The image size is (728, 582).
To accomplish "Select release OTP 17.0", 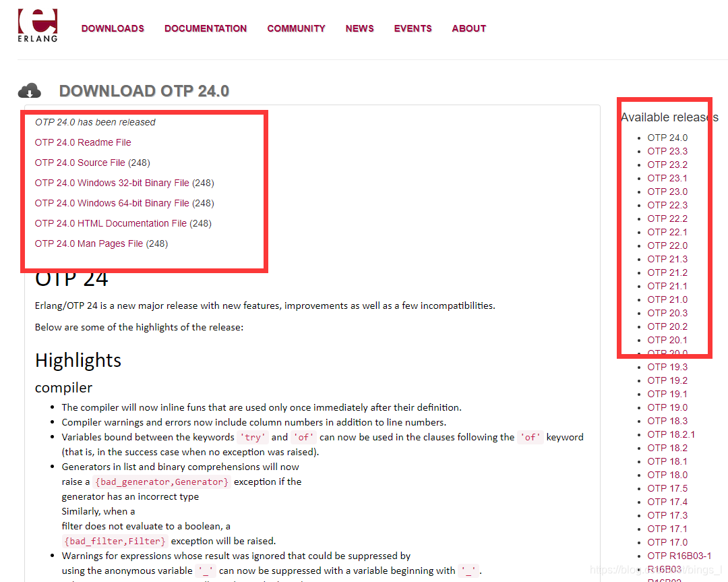I will [667, 542].
